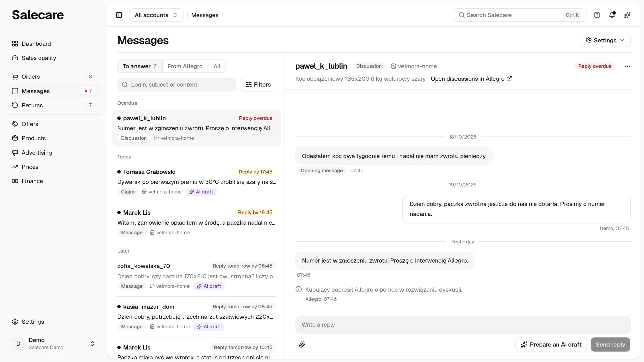644x362 pixels.
Task: Open notifications bell icon
Action: pyautogui.click(x=612, y=15)
